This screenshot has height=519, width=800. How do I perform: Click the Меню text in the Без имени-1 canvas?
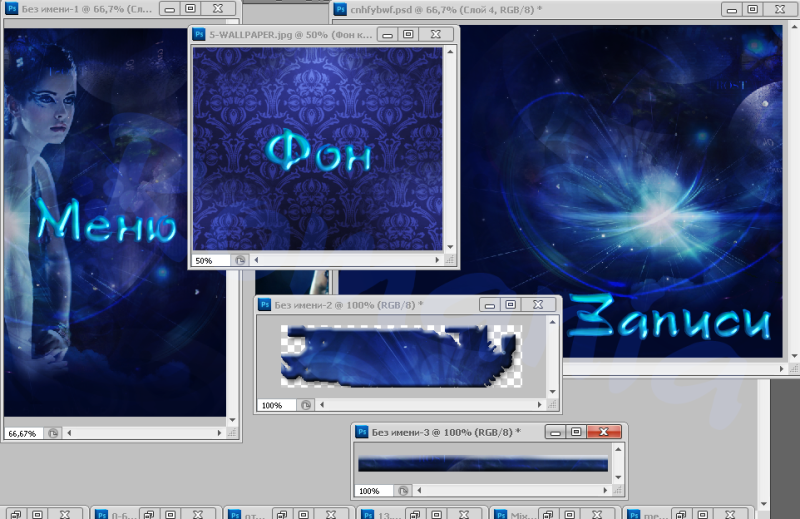pos(107,221)
